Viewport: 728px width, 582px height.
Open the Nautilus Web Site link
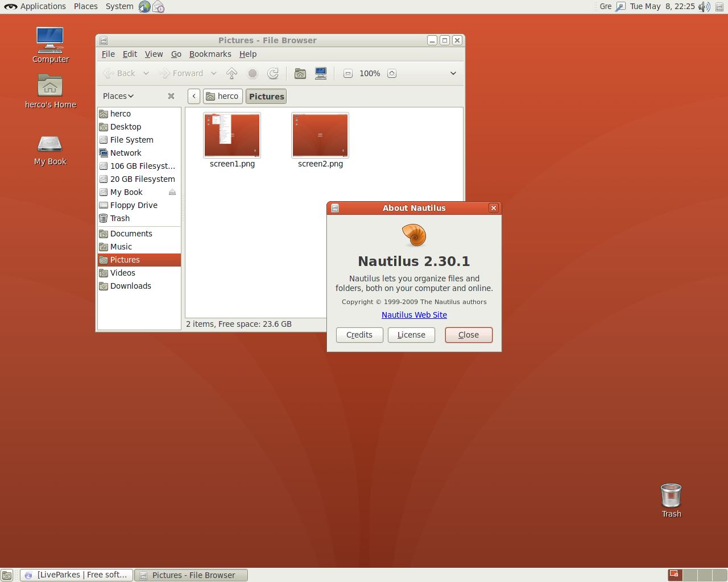click(x=414, y=315)
